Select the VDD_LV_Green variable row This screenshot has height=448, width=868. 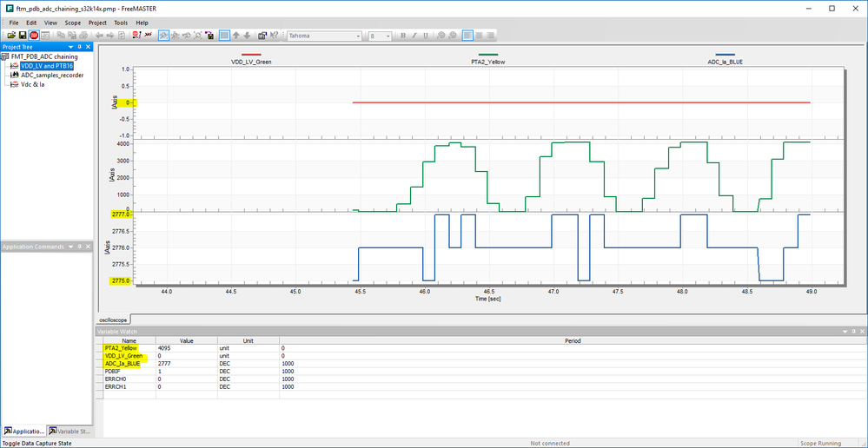[484, 356]
